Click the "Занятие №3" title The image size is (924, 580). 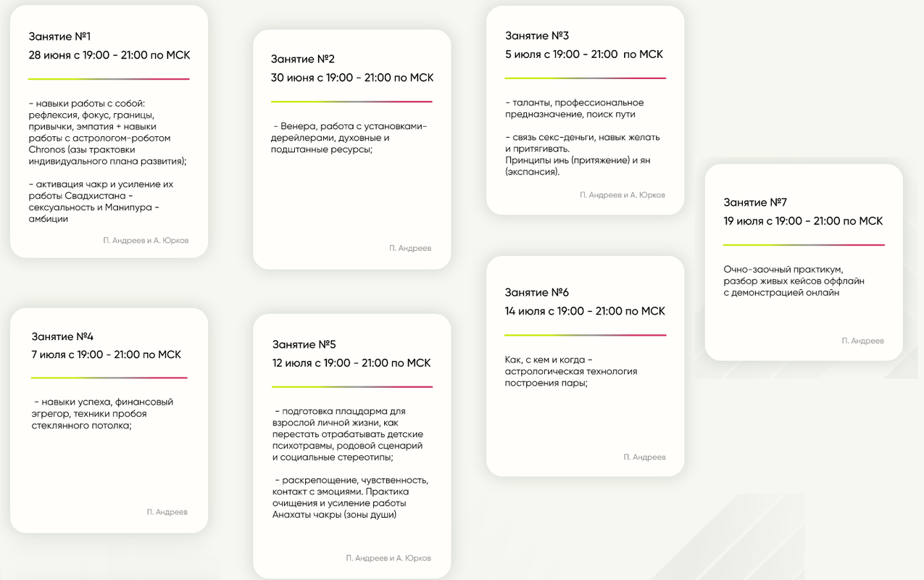[x=536, y=36]
